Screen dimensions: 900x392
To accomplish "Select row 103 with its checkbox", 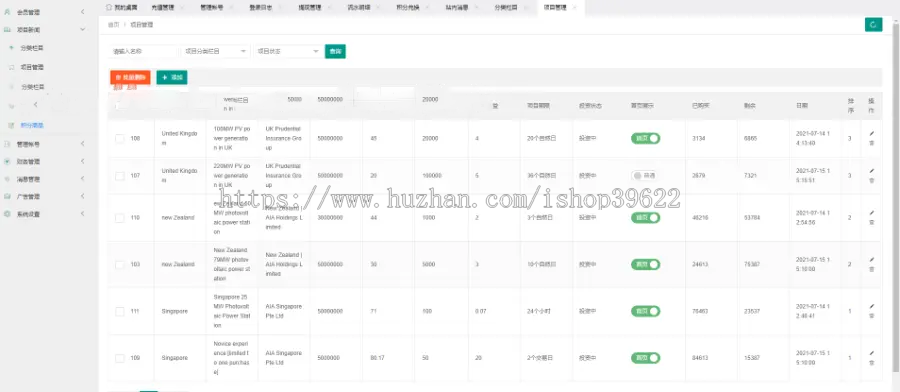I will click(x=119, y=265).
